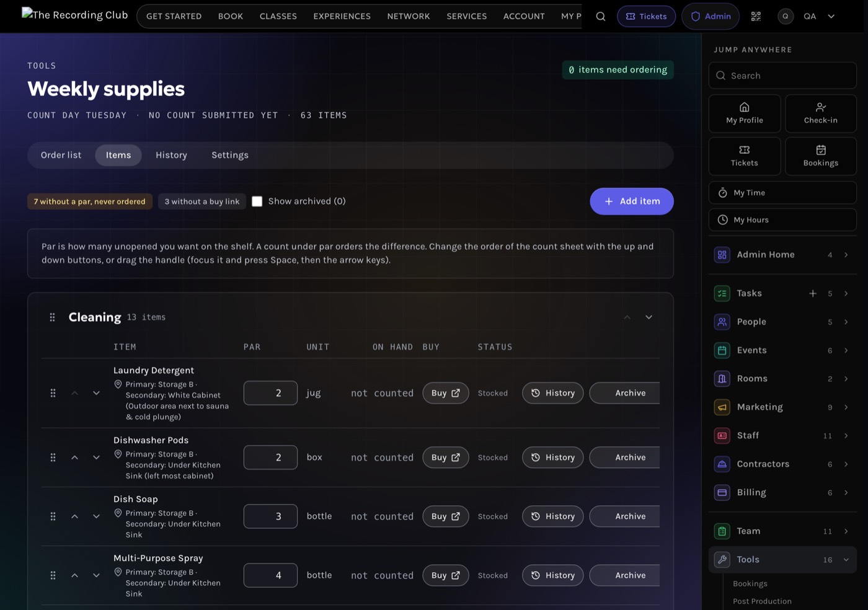Screen dimensions: 868x610
Task: Open the CLASSES menu in top navigation
Action: tap(278, 17)
